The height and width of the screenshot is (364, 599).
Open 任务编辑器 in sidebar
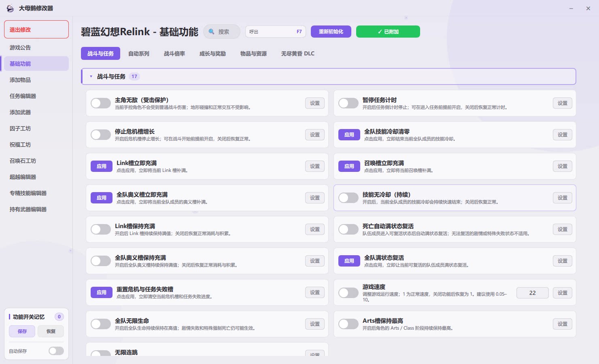click(x=36, y=96)
